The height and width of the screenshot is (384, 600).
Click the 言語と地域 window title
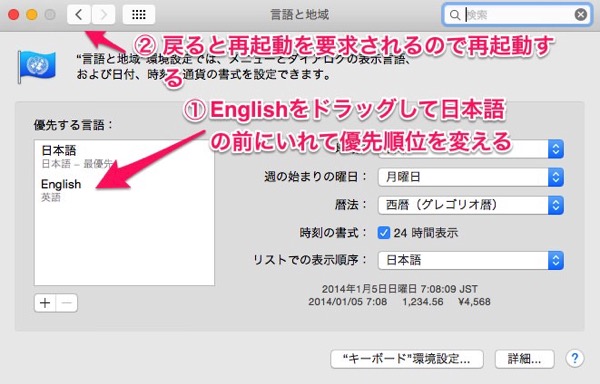[x=300, y=15]
